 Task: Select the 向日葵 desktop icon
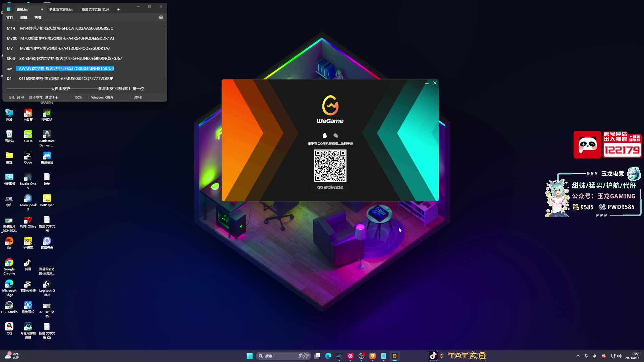(28, 115)
